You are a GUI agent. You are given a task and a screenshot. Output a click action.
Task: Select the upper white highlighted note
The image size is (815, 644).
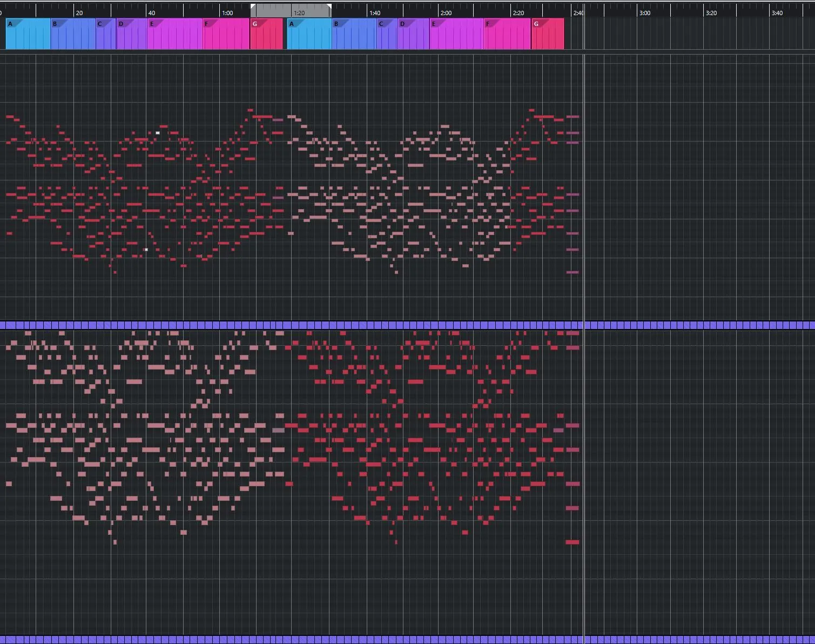click(x=158, y=132)
